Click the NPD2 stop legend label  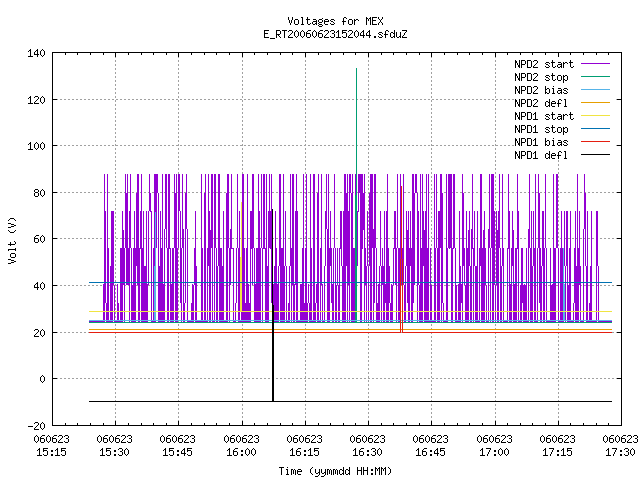[541, 77]
